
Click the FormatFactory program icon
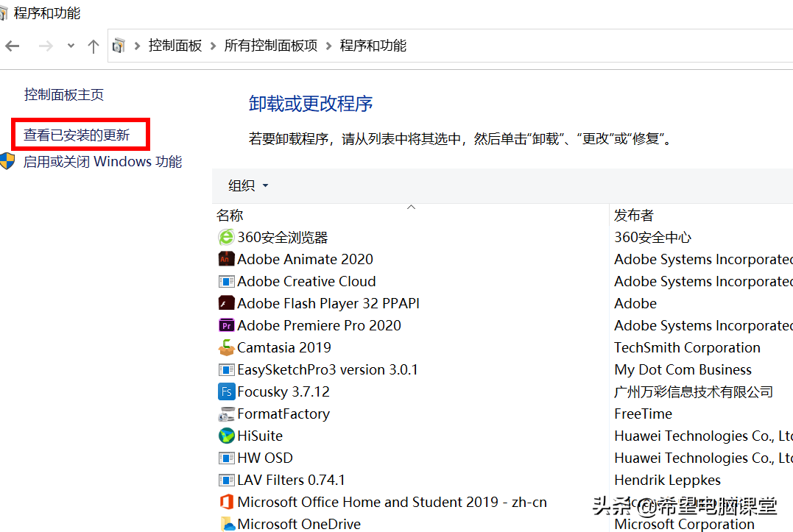(x=226, y=414)
